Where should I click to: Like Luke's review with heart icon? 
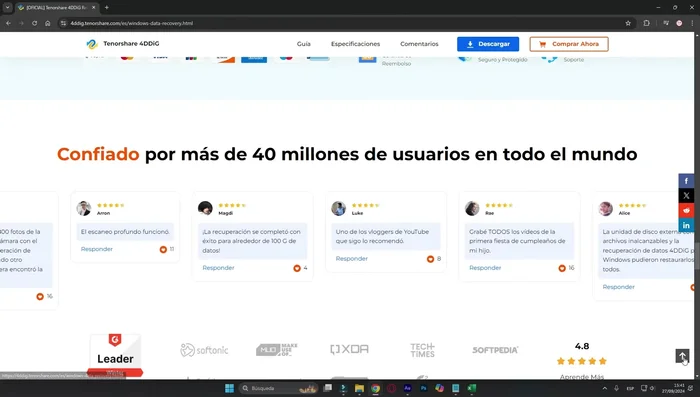[430, 259]
